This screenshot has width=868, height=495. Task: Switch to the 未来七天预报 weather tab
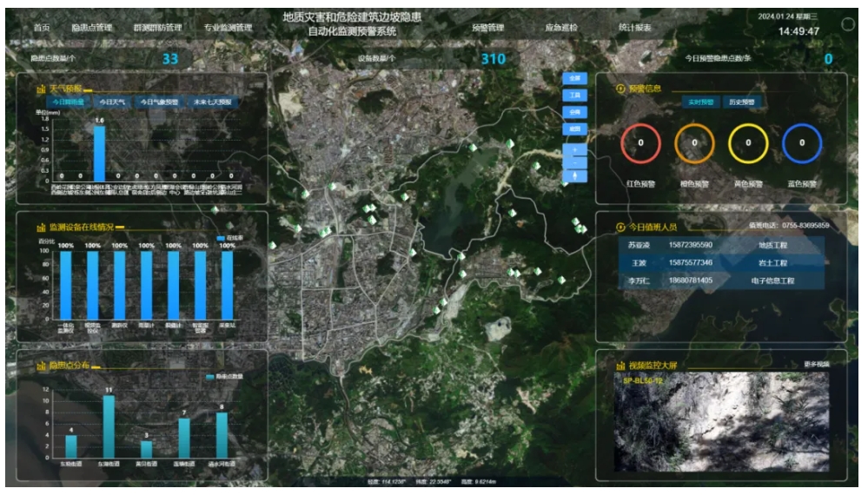(x=212, y=102)
